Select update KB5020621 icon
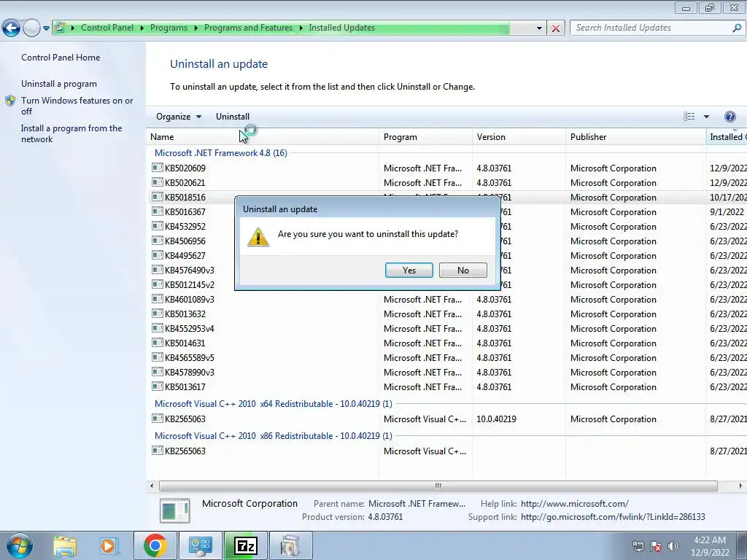This screenshot has height=560, width=747. [x=158, y=182]
